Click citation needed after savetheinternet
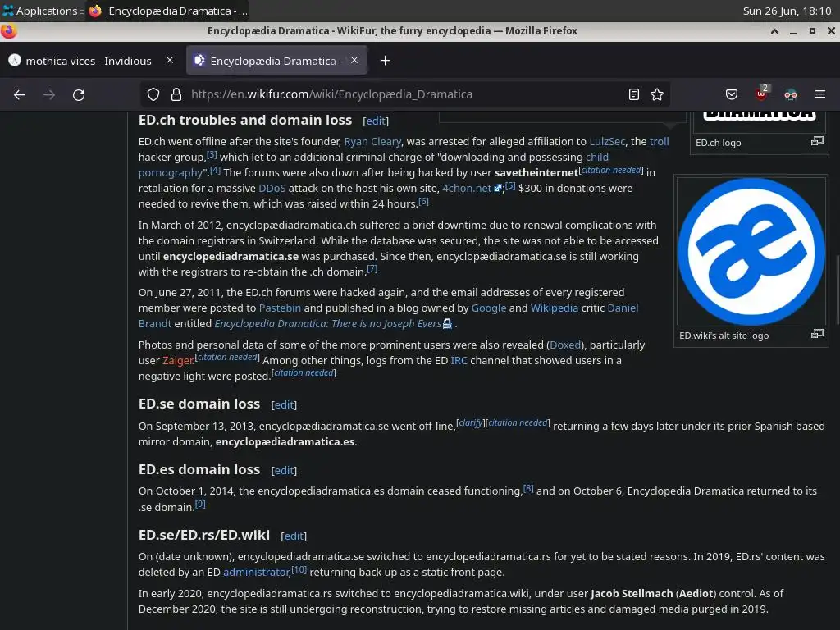The image size is (840, 630). [610, 169]
